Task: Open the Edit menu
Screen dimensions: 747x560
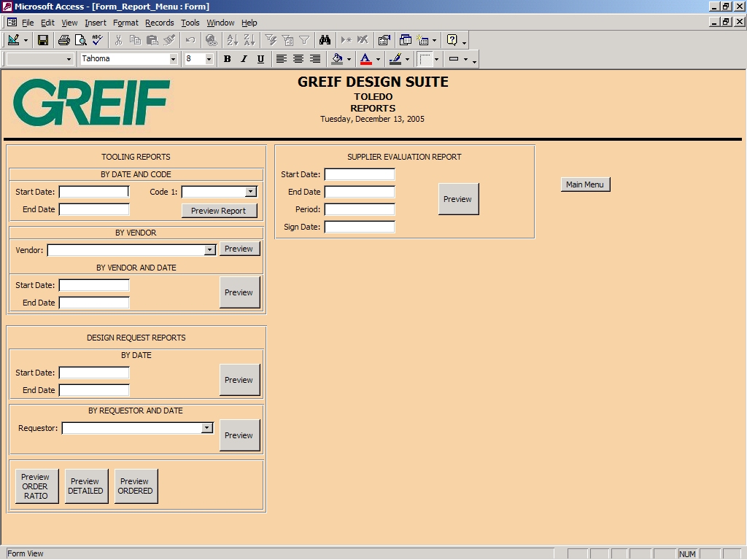Action: (x=47, y=23)
